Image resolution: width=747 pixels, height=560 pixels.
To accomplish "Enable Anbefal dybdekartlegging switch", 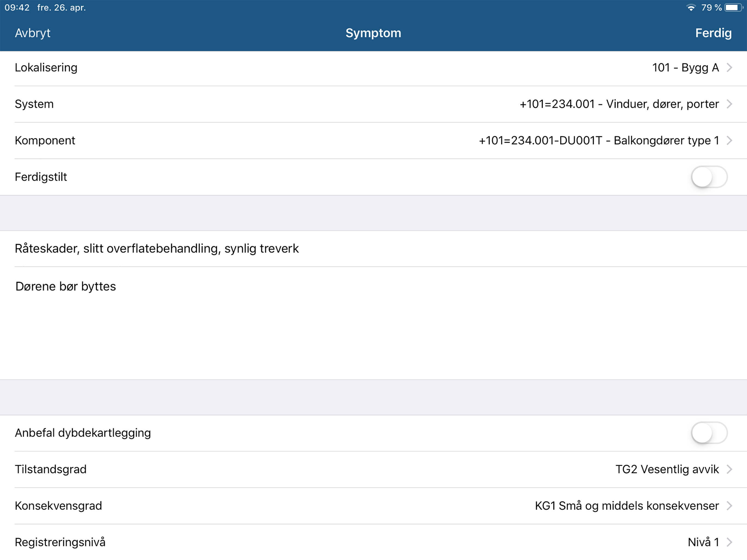I will pyautogui.click(x=709, y=433).
